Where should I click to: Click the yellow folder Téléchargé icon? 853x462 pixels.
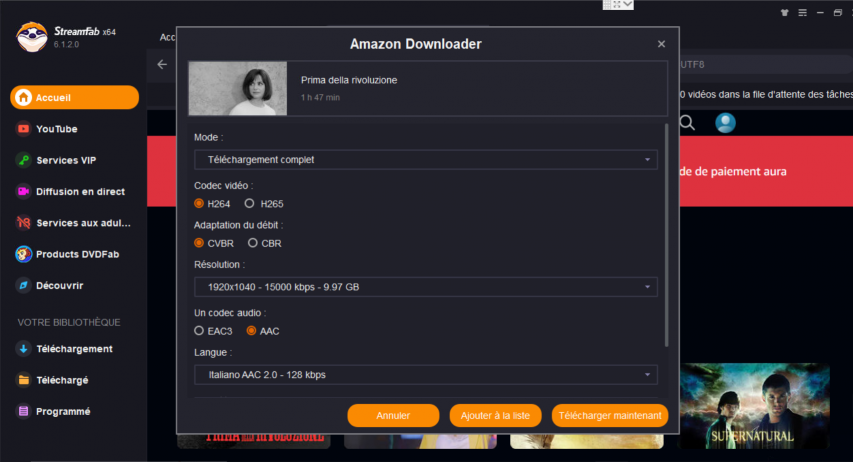(23, 380)
